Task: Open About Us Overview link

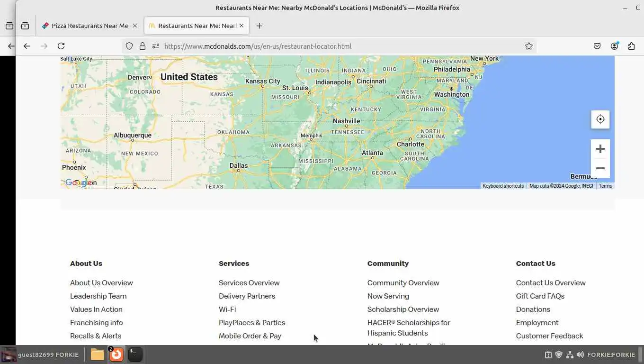Action: click(x=101, y=282)
